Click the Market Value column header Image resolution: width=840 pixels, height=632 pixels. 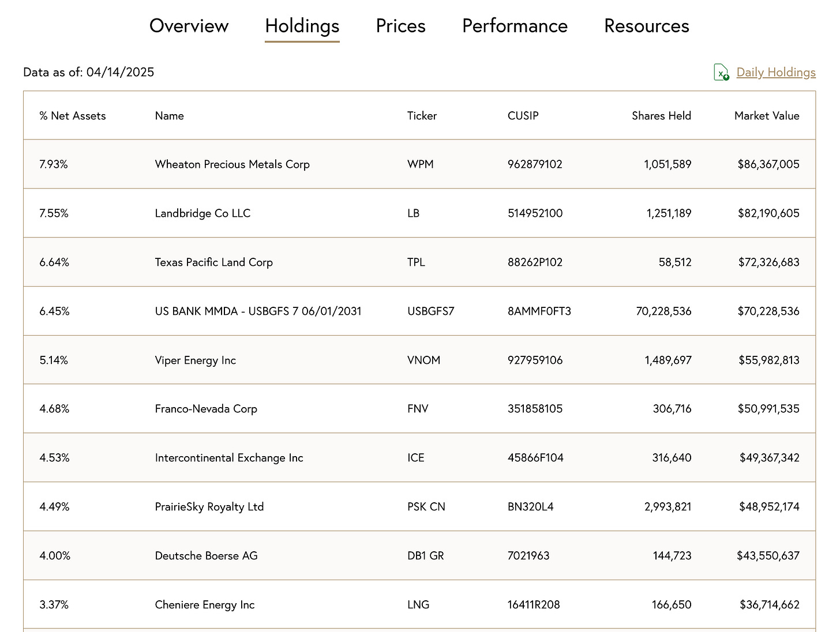coord(767,116)
